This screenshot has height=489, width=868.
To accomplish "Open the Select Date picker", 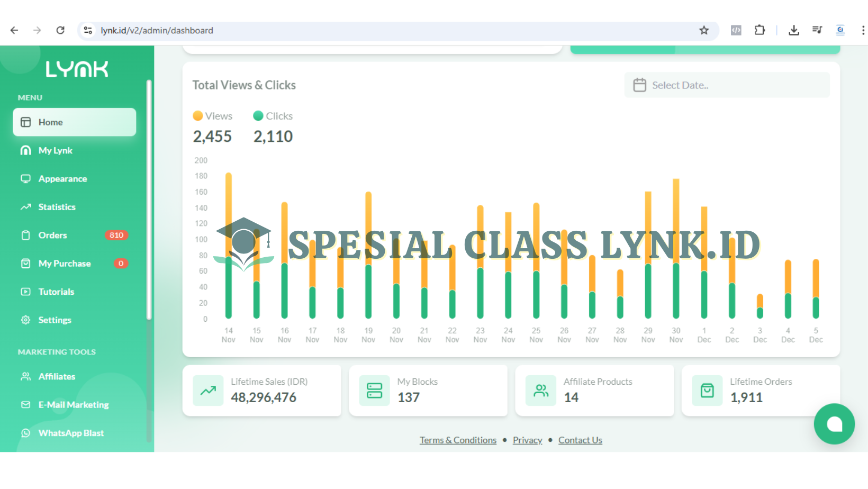I will click(x=727, y=85).
